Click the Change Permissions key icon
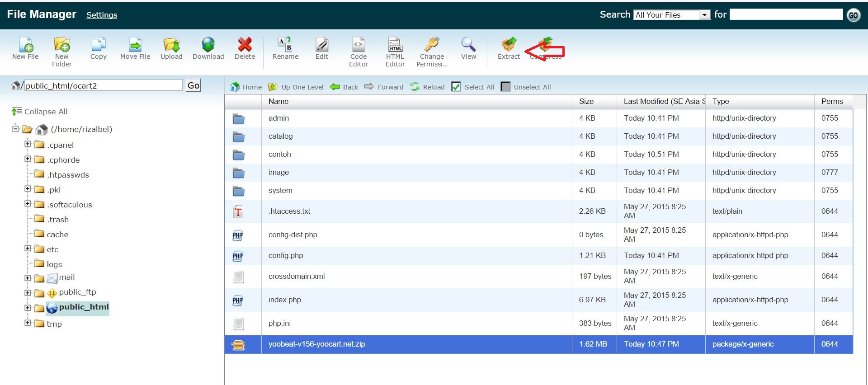868x385 pixels. (x=432, y=45)
